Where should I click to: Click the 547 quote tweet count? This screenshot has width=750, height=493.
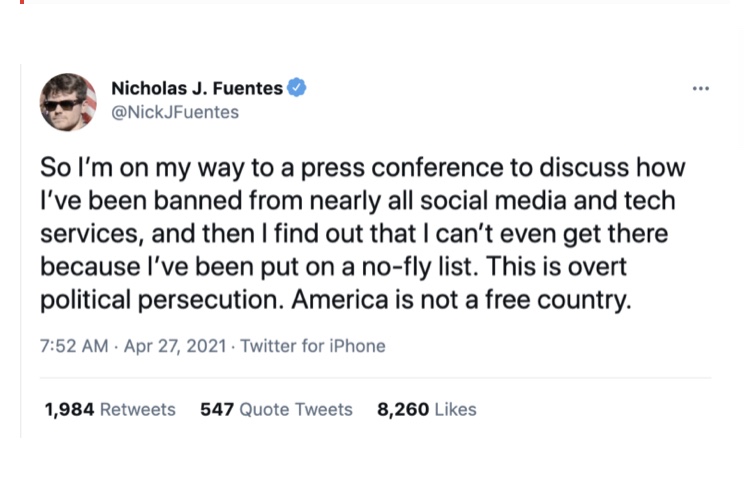[x=216, y=409]
